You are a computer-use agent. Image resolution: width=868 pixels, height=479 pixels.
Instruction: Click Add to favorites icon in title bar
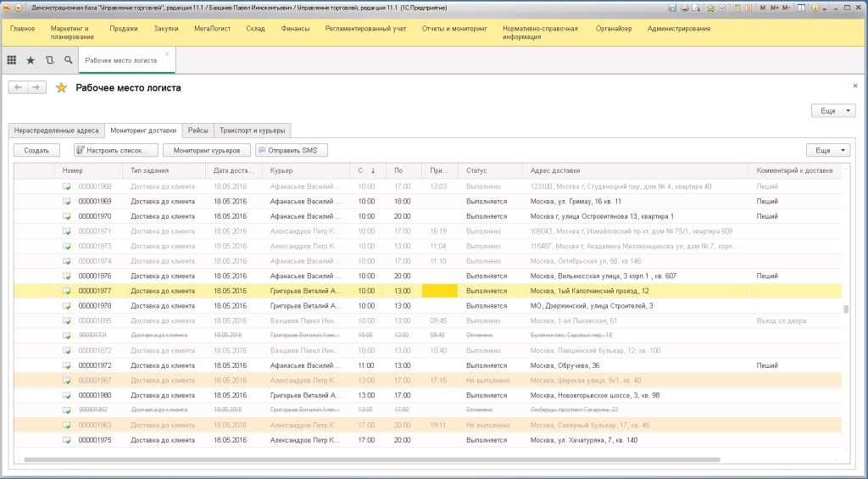click(x=711, y=8)
